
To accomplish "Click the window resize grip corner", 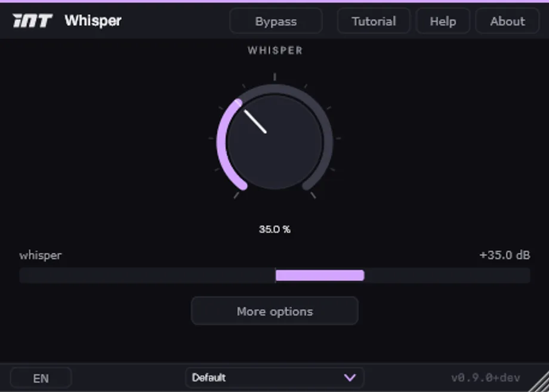I will [540, 383].
